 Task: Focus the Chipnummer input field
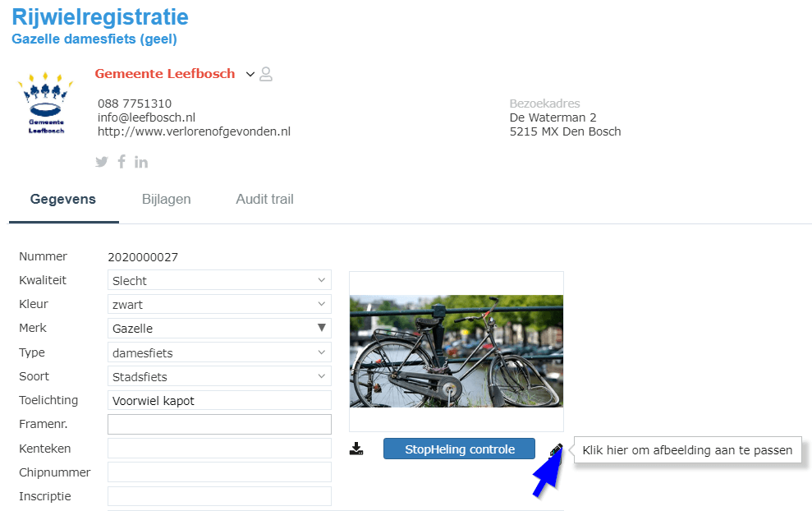[x=219, y=472]
